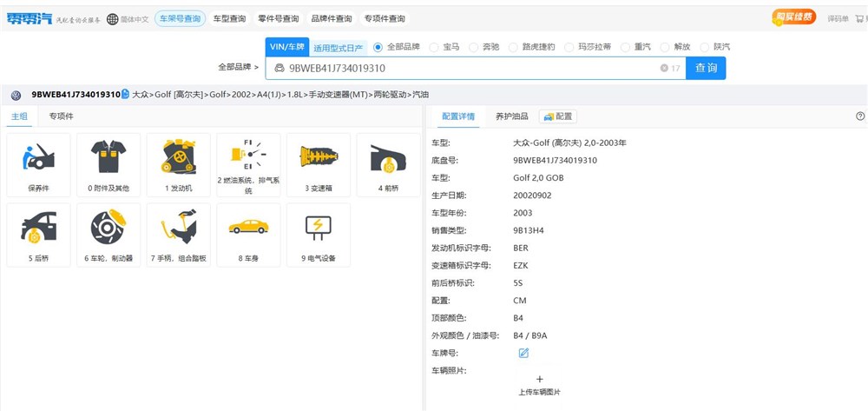Click the 生产日期 value 20020902
Screen dimensions: 868x411
pyautogui.click(x=533, y=196)
